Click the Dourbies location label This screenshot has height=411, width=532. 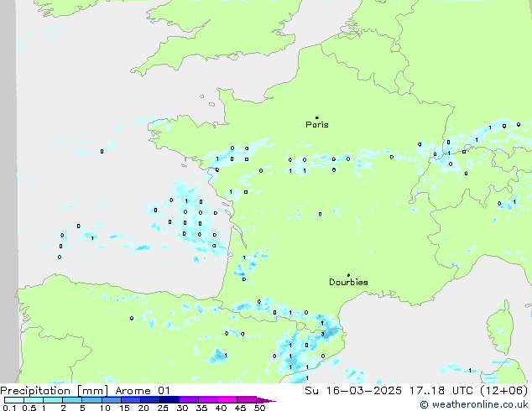point(348,282)
